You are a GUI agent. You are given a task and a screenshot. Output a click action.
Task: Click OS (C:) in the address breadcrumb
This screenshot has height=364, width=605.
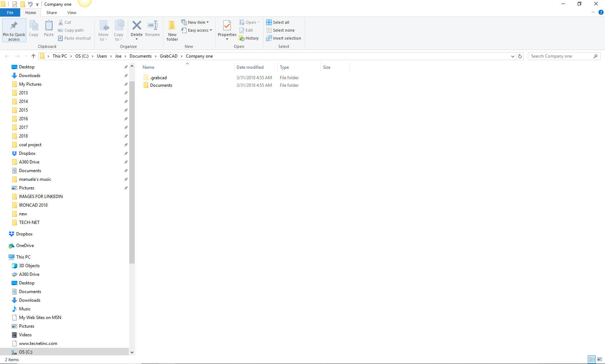82,56
